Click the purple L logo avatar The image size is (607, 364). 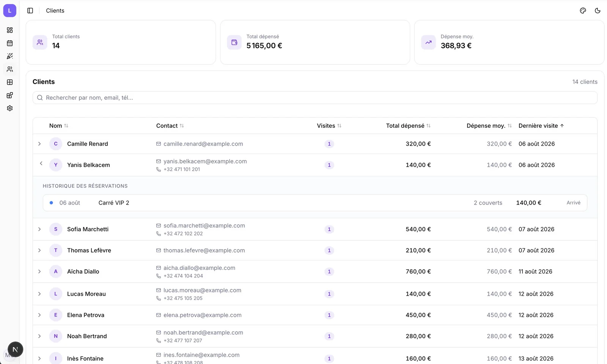coord(10,11)
